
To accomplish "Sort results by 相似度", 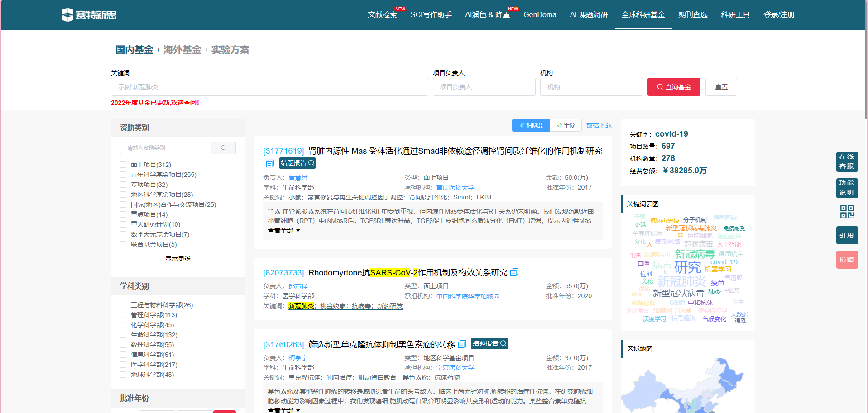I will pos(531,125).
